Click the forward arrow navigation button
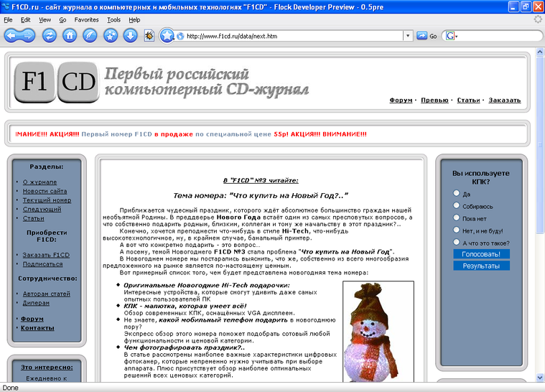Image resolution: width=545 pixels, height=392 pixels. 28,35
